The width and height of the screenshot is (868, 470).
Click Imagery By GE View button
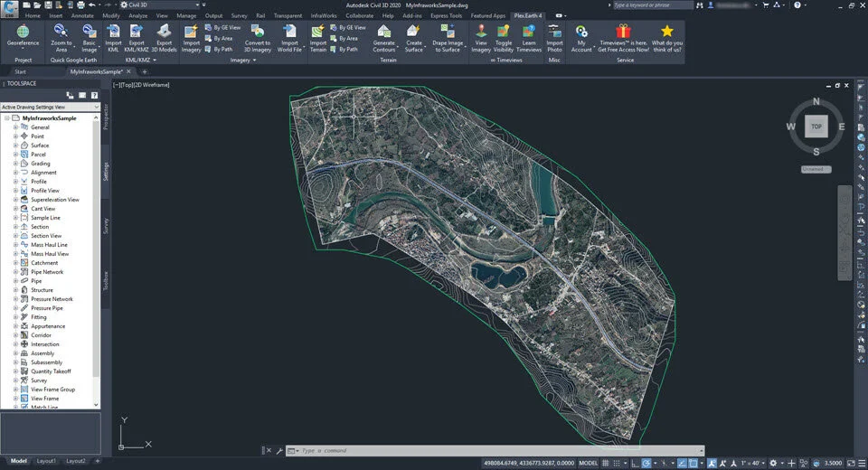(222, 27)
